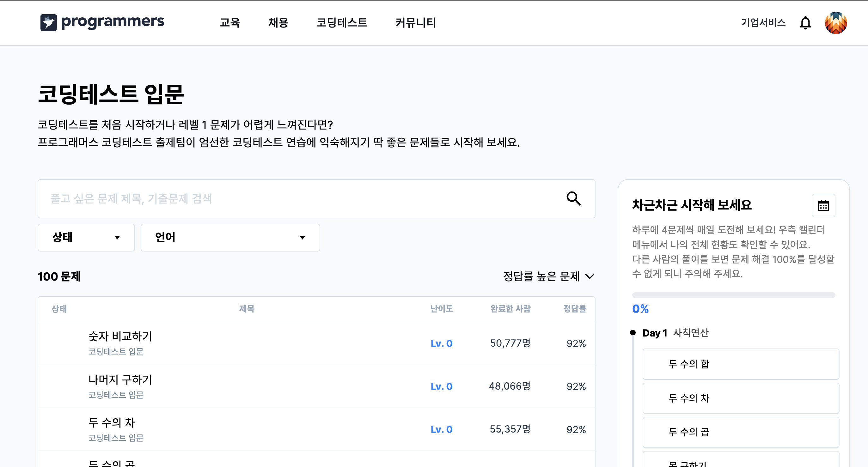Open the 코딩테스트 menu

tap(342, 22)
